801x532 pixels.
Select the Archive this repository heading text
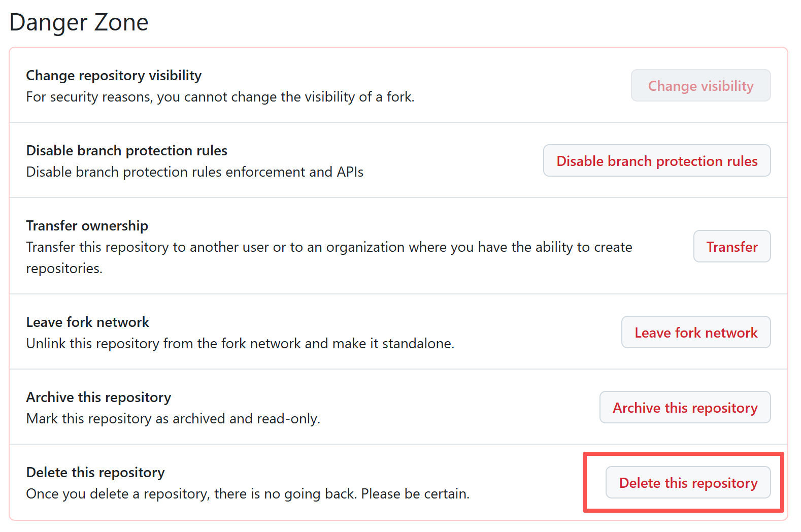pos(98,397)
